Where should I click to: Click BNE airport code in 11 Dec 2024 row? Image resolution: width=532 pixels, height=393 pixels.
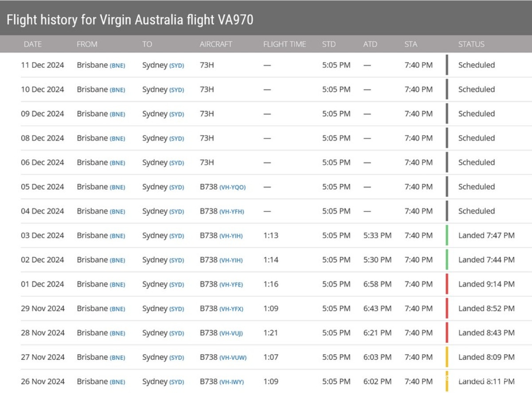pyautogui.click(x=117, y=66)
